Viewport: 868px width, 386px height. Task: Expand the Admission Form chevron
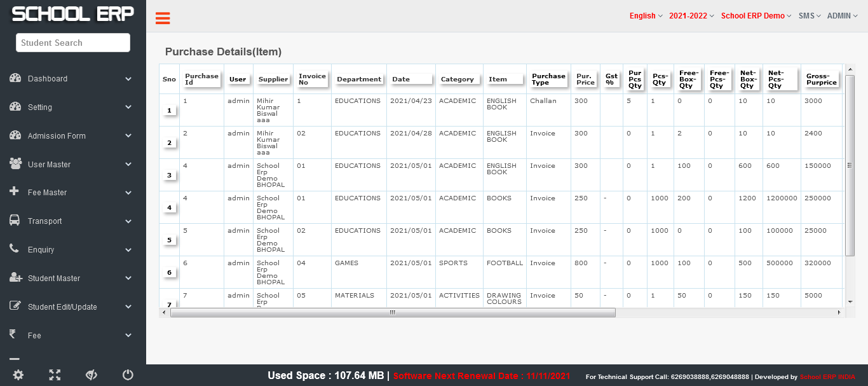pyautogui.click(x=128, y=136)
